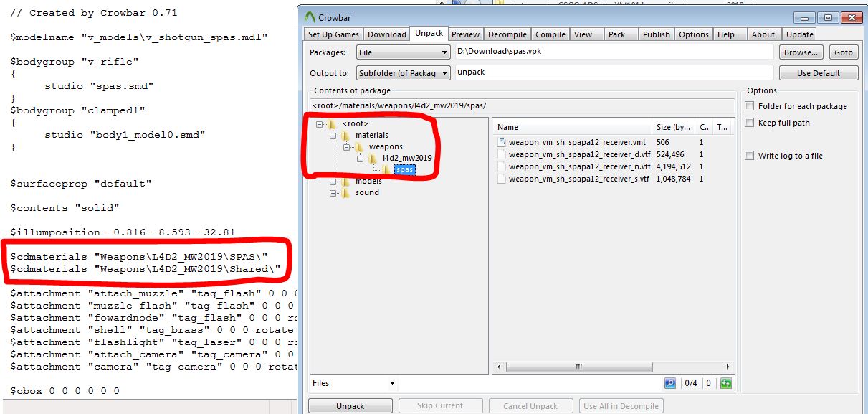Image resolution: width=868 pixels, height=414 pixels.
Task: Click the Browse... button
Action: [x=801, y=52]
